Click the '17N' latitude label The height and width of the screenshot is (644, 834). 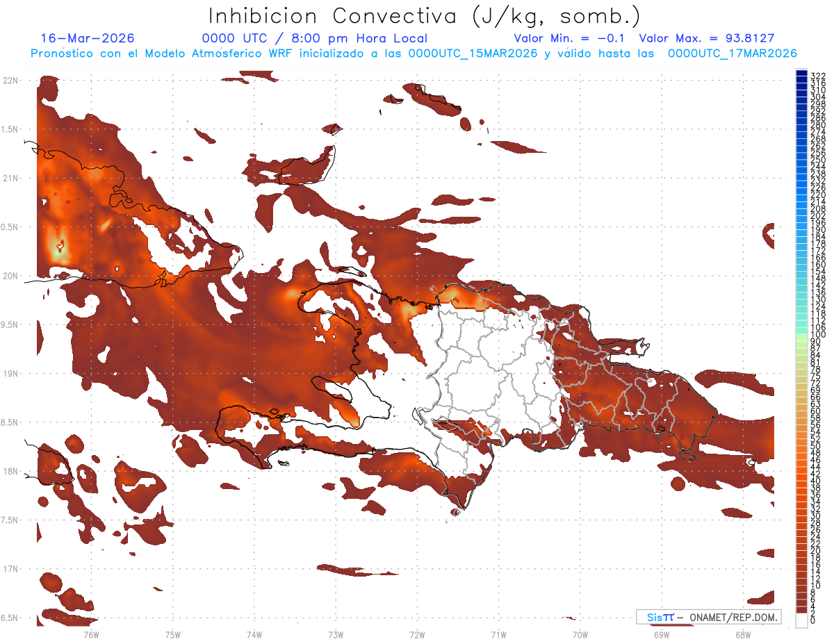click(x=10, y=569)
